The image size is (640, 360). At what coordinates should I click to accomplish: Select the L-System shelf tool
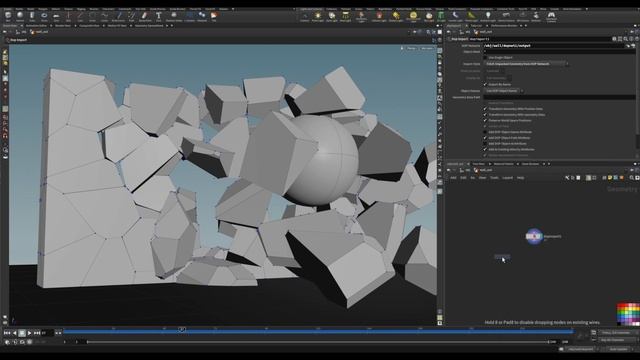click(x=189, y=16)
